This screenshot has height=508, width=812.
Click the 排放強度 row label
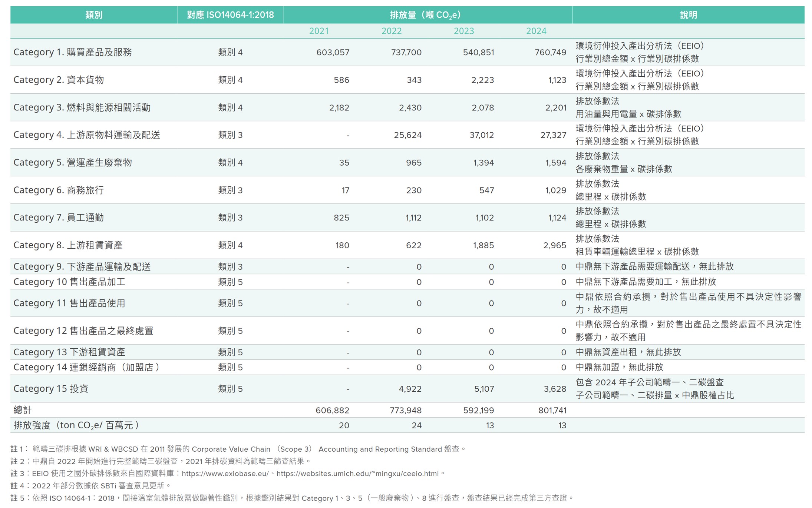pyautogui.click(x=76, y=425)
